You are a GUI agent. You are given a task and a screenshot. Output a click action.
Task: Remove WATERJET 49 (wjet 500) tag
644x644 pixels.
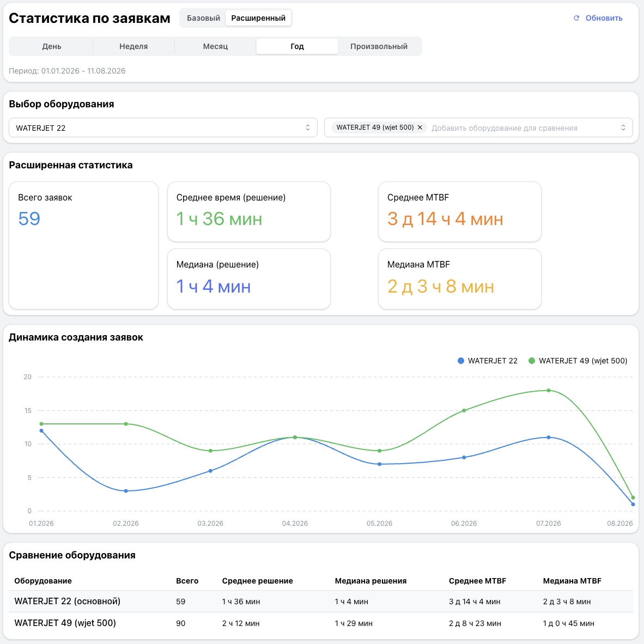[x=420, y=127]
